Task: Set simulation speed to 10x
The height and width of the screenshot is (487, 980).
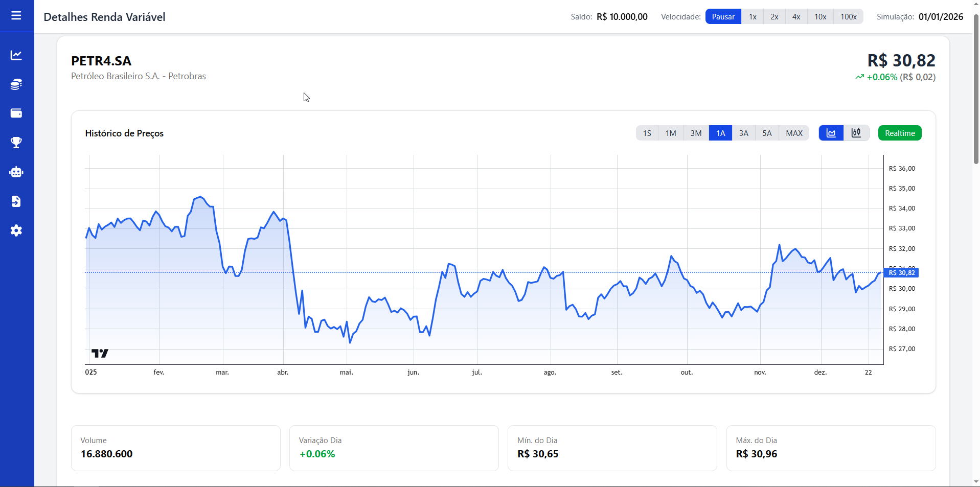Action: coord(820,17)
